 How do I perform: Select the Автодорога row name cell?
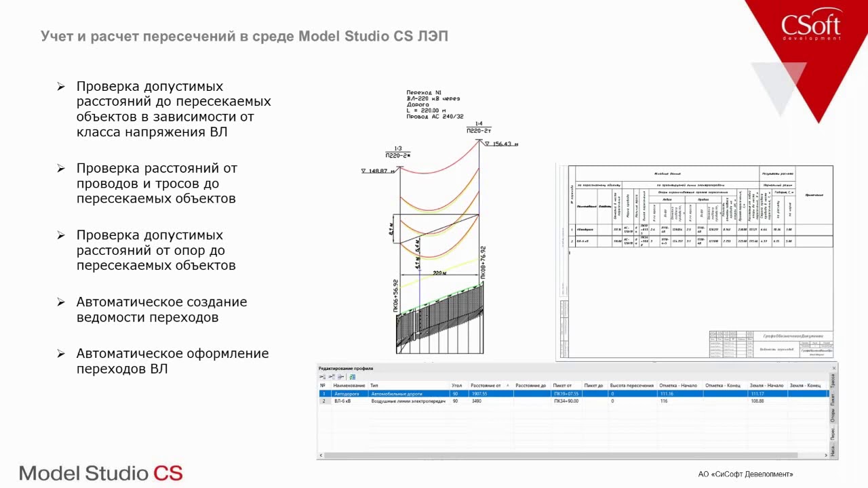point(350,394)
